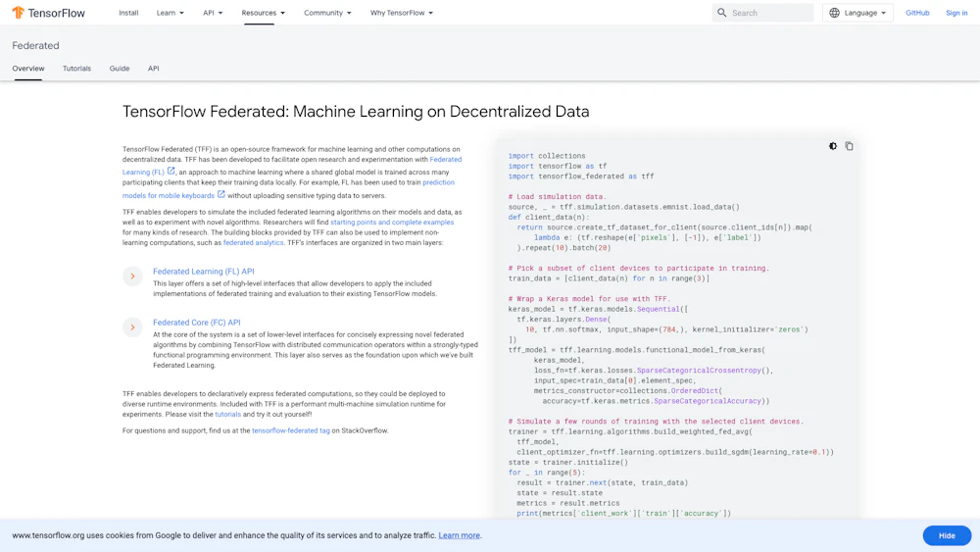This screenshot has height=552, width=980.
Task: Copy the code sample icon
Action: coord(849,146)
